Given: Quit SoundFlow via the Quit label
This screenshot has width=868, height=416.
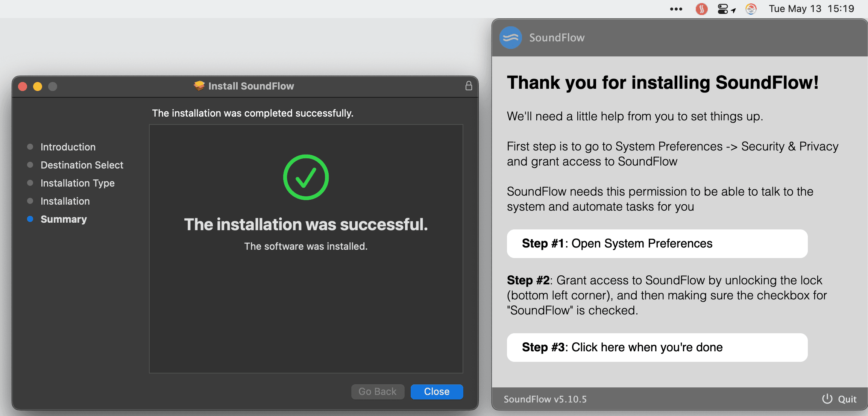Looking at the screenshot, I should pos(847,399).
